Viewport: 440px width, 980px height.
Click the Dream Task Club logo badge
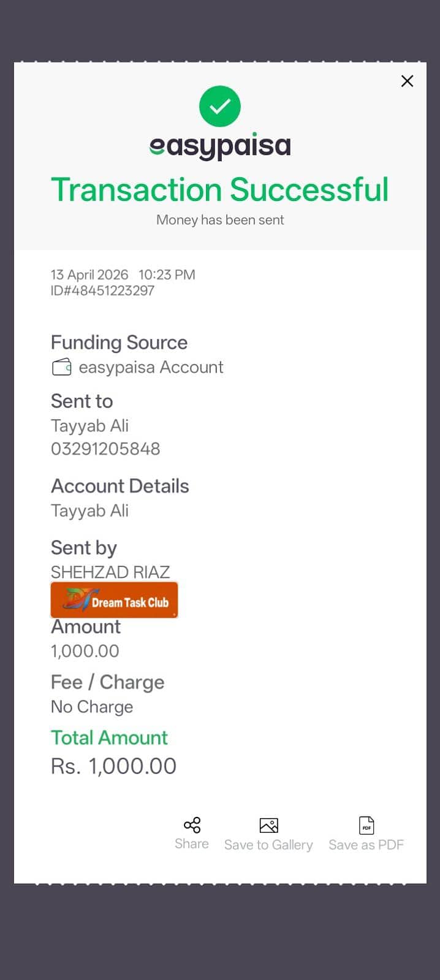tap(114, 600)
